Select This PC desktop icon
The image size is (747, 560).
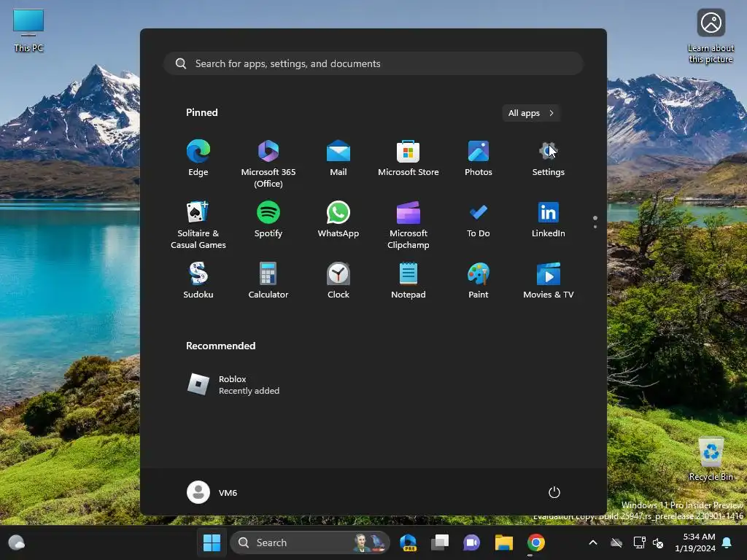coord(28,31)
